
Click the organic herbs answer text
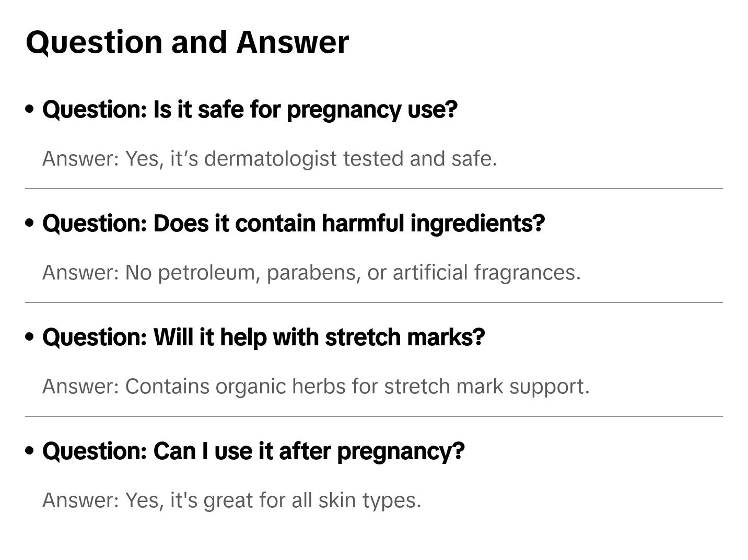[315, 387]
